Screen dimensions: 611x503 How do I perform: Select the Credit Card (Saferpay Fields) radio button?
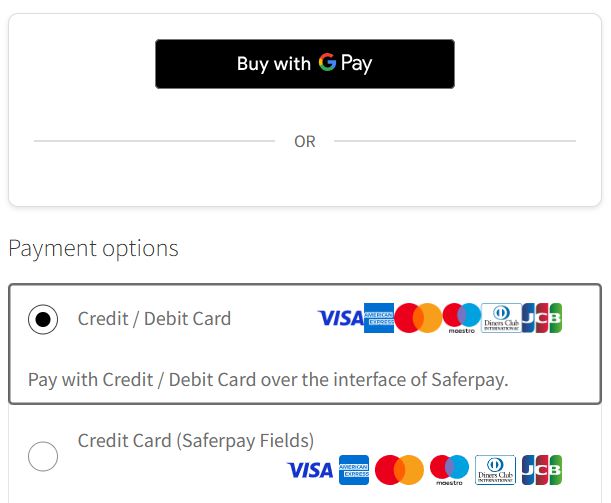(x=43, y=456)
